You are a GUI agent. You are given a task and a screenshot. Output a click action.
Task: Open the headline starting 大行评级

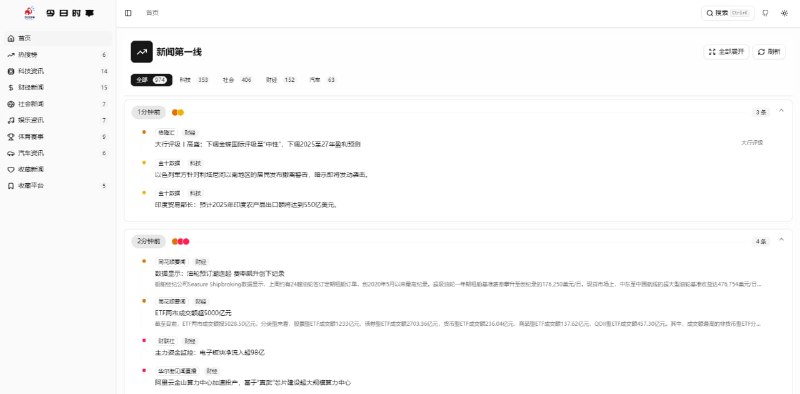[x=258, y=144]
